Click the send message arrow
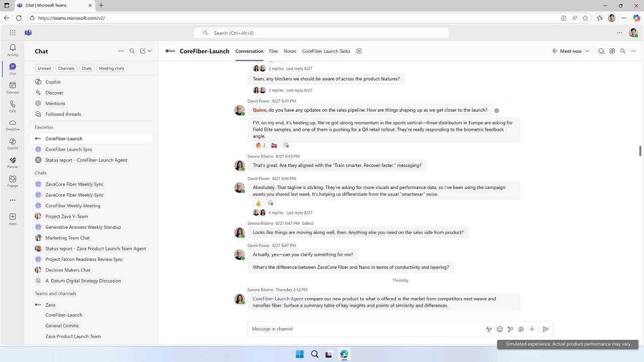This screenshot has width=644, height=362. pos(545,329)
